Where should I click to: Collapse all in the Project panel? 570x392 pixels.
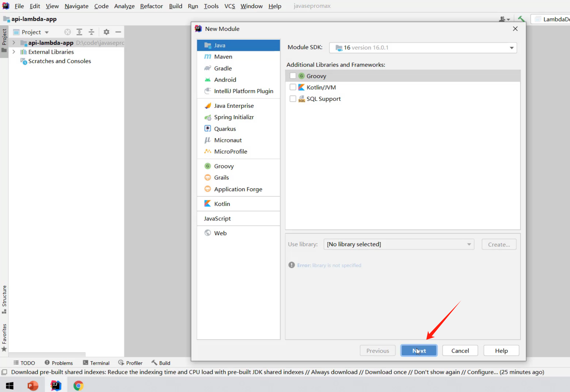(91, 32)
